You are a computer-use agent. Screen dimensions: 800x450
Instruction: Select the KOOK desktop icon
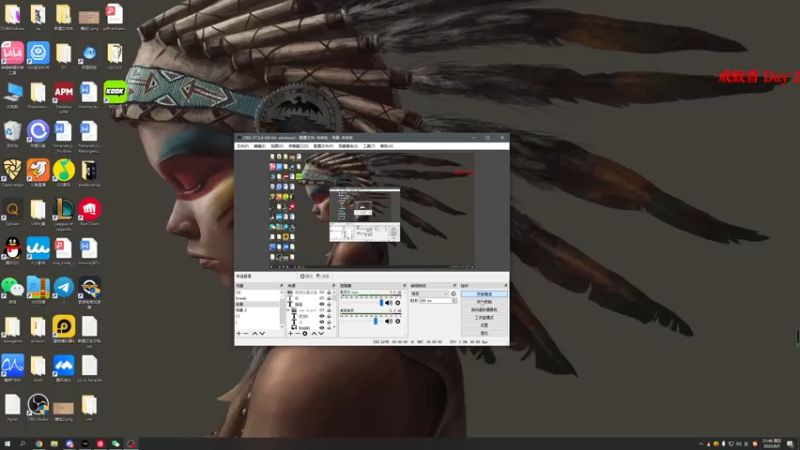click(x=115, y=93)
